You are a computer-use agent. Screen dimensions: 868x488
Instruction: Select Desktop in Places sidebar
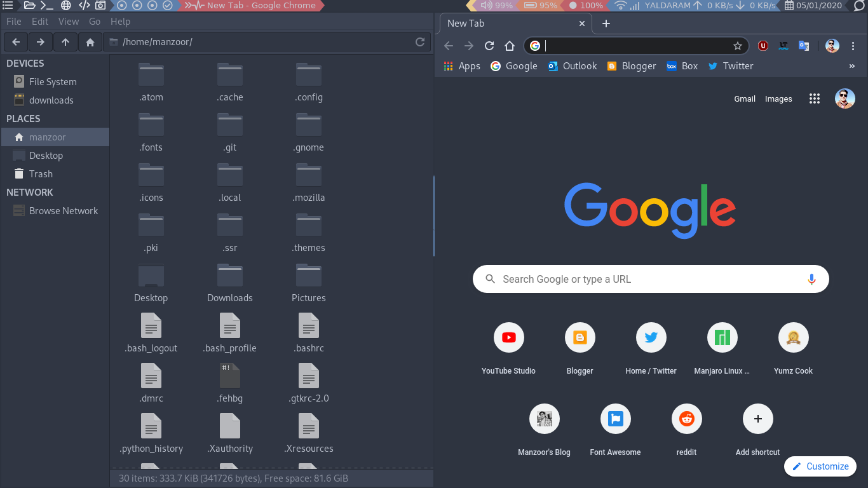(55, 156)
